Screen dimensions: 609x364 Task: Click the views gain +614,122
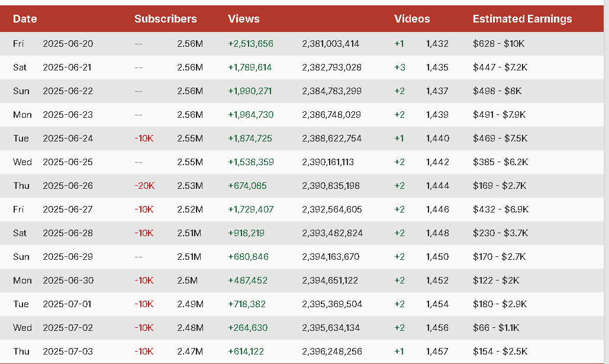coord(246,352)
